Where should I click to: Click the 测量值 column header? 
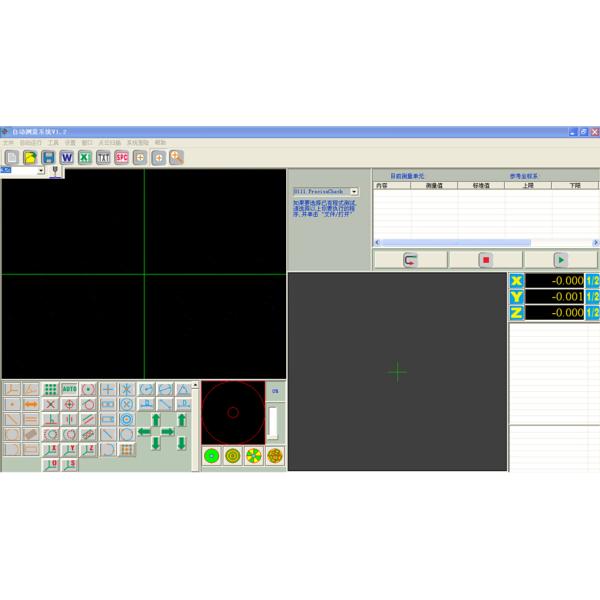(433, 185)
